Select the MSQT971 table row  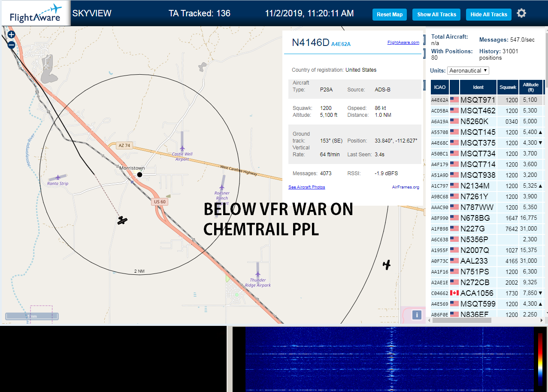point(487,100)
